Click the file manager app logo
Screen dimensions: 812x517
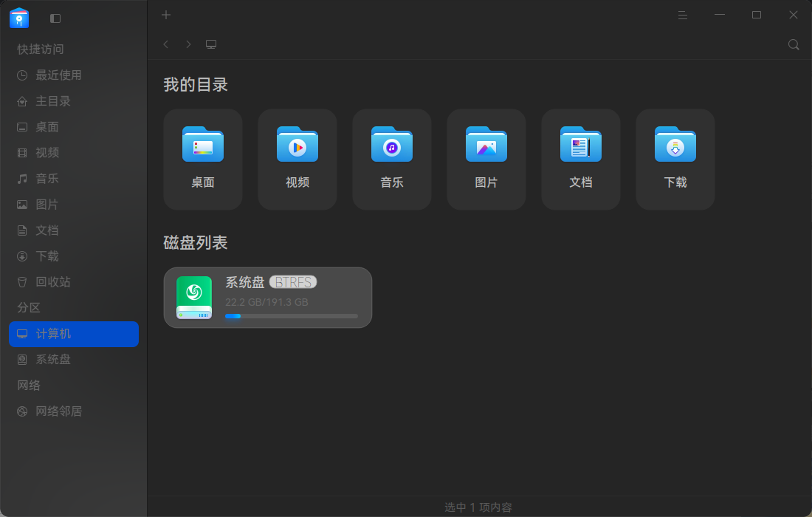(x=19, y=18)
